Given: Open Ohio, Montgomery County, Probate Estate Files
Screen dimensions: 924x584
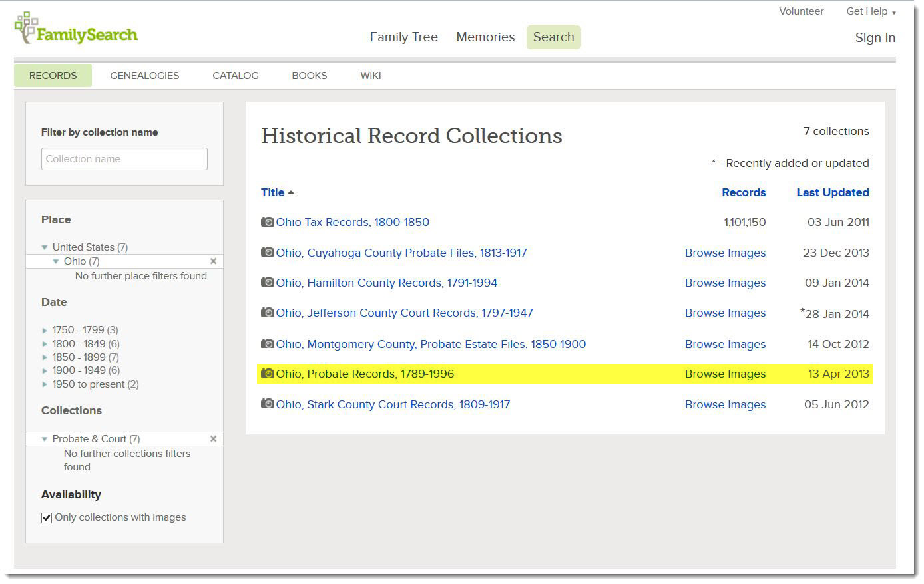Looking at the screenshot, I should click(x=431, y=344).
